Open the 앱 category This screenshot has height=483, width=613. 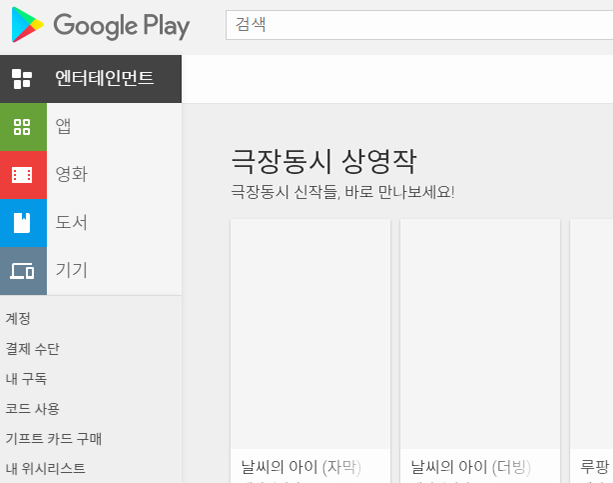[x=63, y=126]
